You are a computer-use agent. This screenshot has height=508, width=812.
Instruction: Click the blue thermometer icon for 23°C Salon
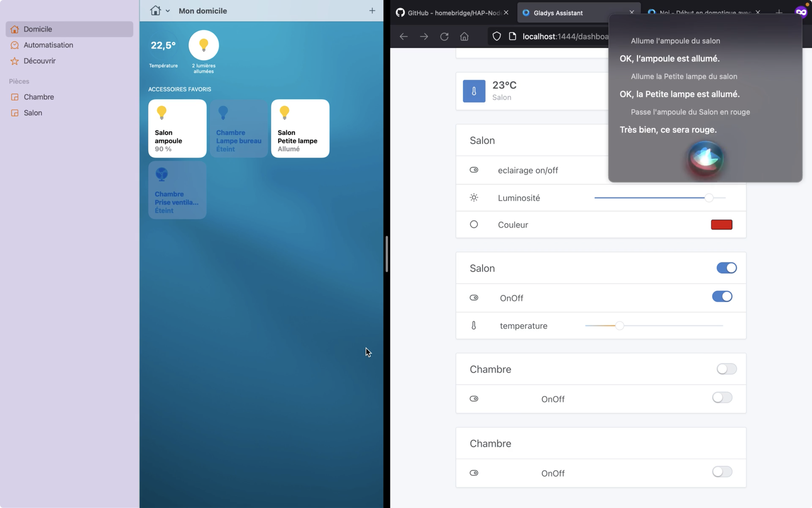pyautogui.click(x=474, y=91)
